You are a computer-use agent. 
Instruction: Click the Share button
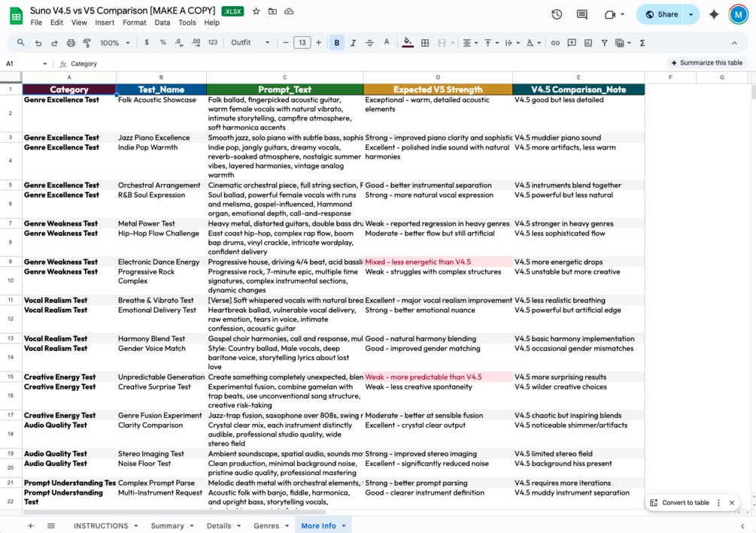click(661, 14)
